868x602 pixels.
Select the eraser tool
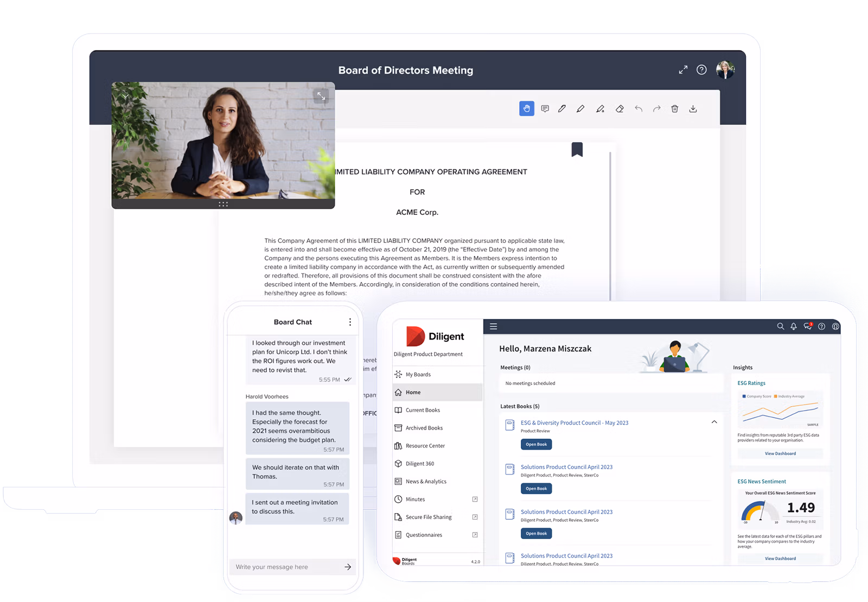point(620,108)
